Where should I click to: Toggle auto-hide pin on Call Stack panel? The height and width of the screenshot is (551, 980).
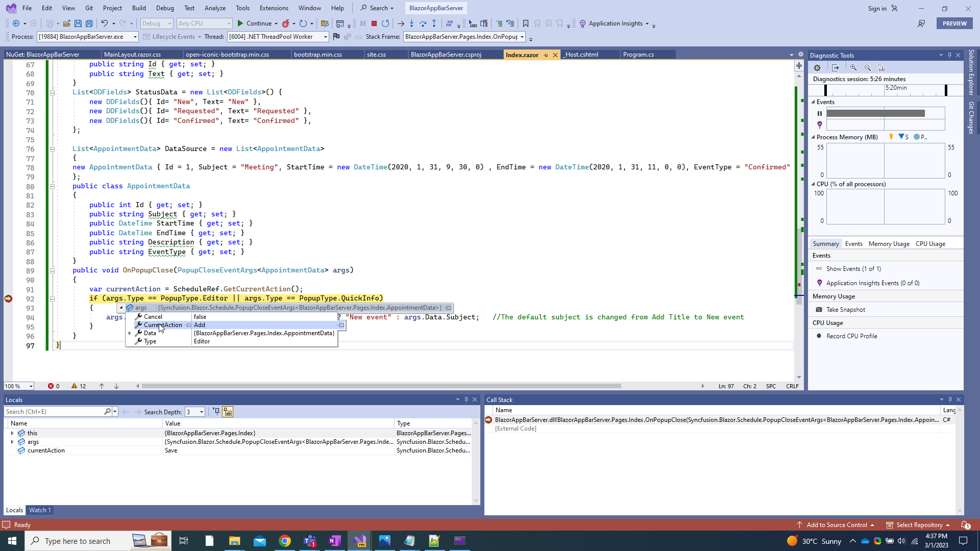pyautogui.click(x=950, y=399)
